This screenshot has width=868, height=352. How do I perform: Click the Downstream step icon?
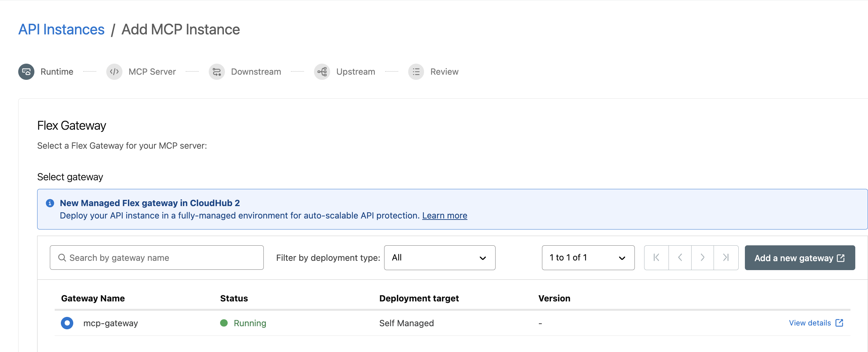pyautogui.click(x=217, y=72)
